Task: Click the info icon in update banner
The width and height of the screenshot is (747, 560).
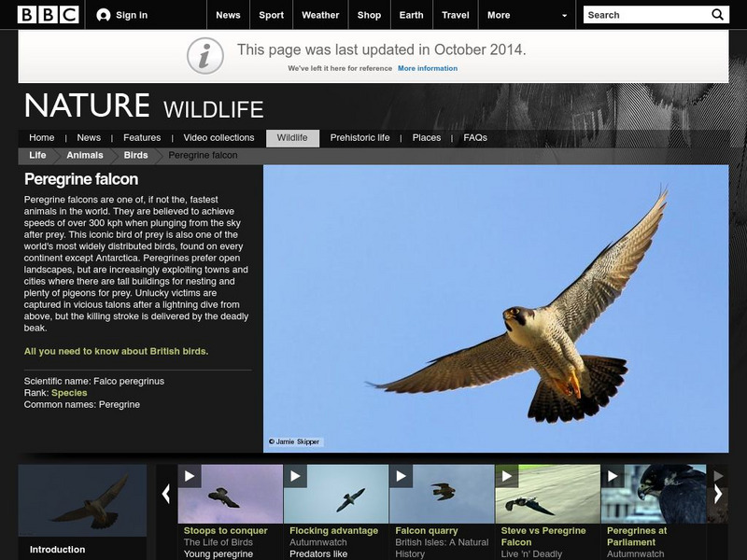Action: pyautogui.click(x=204, y=56)
